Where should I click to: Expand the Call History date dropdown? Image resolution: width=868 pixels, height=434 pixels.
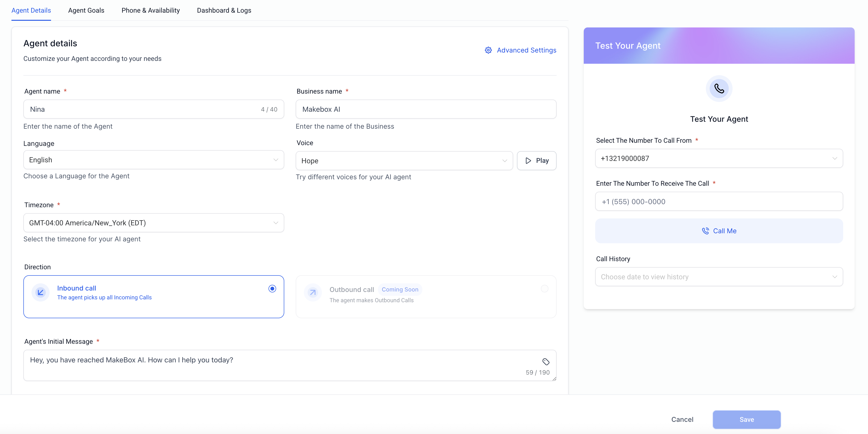719,277
